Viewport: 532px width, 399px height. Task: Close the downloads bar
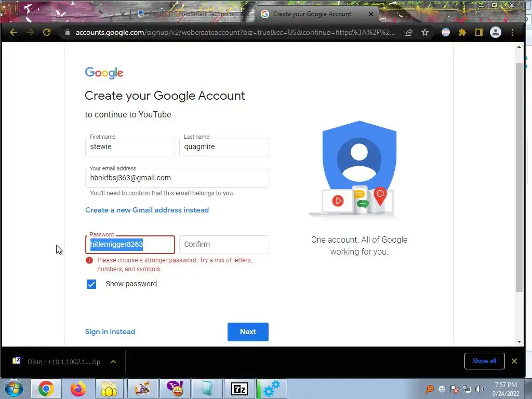[x=514, y=361]
